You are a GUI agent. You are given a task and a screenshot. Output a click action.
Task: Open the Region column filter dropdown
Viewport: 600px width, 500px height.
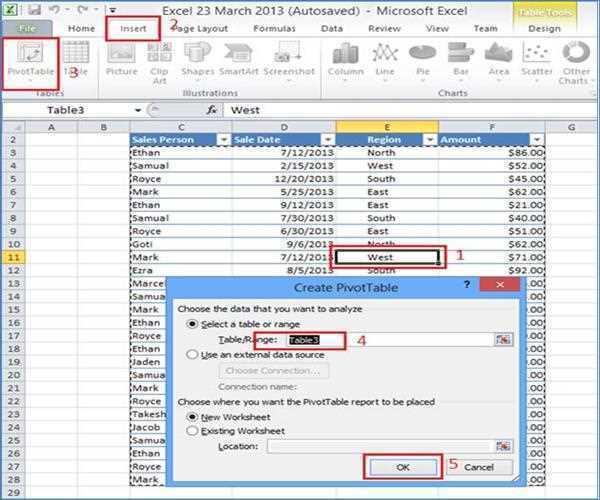tap(430, 141)
